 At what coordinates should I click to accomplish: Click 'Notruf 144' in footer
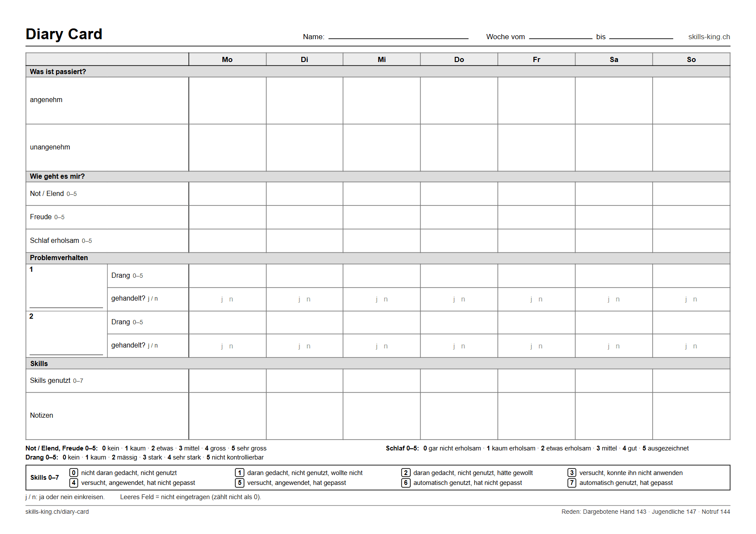point(716,512)
